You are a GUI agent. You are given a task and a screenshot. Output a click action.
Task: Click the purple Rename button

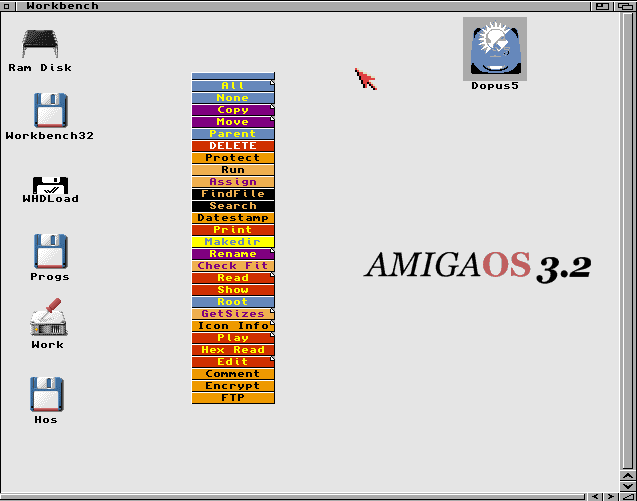233,254
